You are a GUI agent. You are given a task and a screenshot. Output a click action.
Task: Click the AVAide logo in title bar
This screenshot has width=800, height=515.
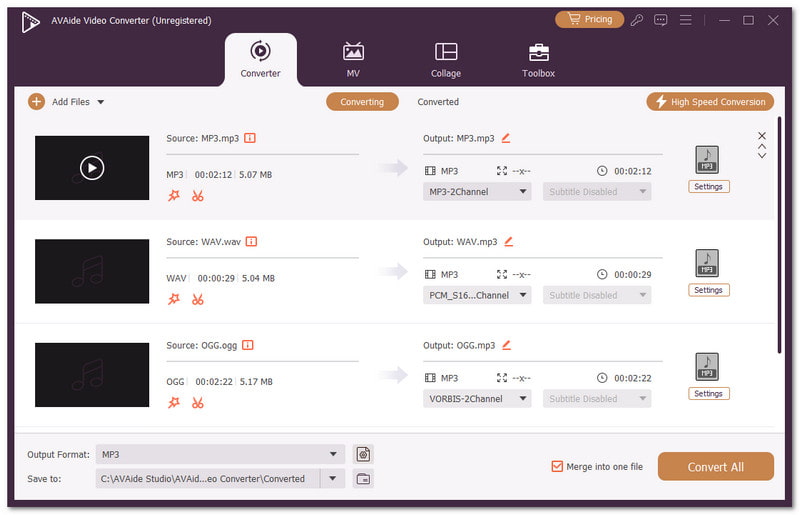tap(31, 22)
